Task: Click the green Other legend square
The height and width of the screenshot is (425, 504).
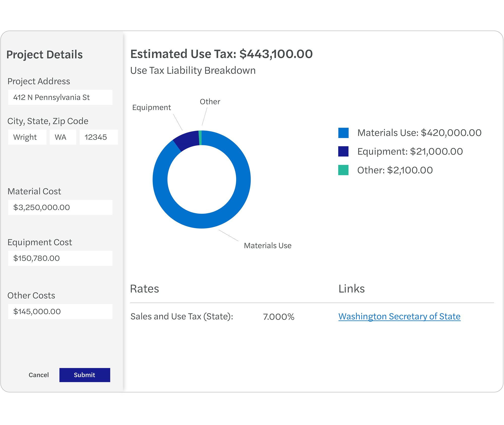Action: coord(343,170)
